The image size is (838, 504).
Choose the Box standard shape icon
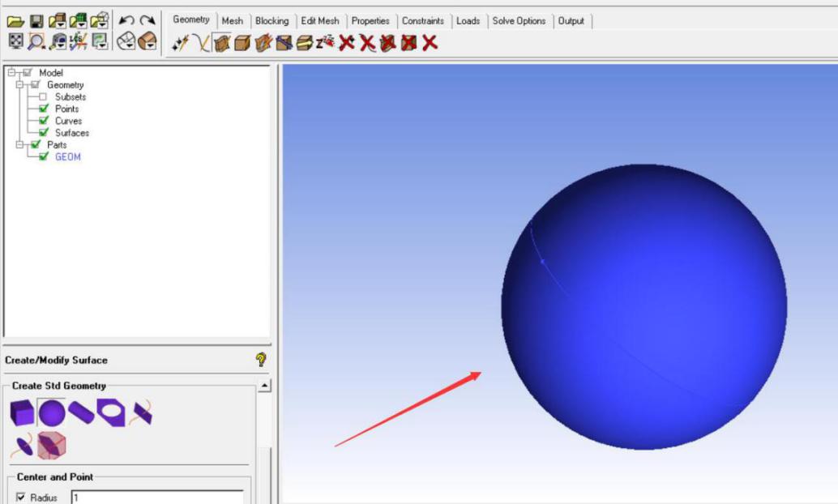coord(22,412)
